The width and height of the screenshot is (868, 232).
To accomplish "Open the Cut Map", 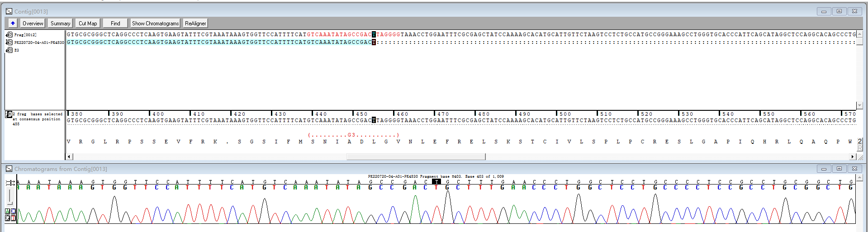I will (x=88, y=23).
